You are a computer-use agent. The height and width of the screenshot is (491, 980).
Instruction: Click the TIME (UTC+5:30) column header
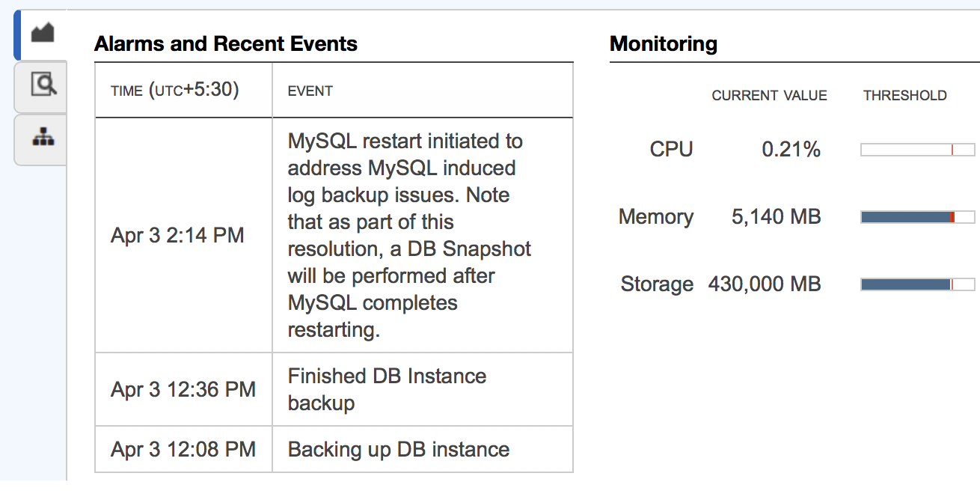(x=174, y=91)
